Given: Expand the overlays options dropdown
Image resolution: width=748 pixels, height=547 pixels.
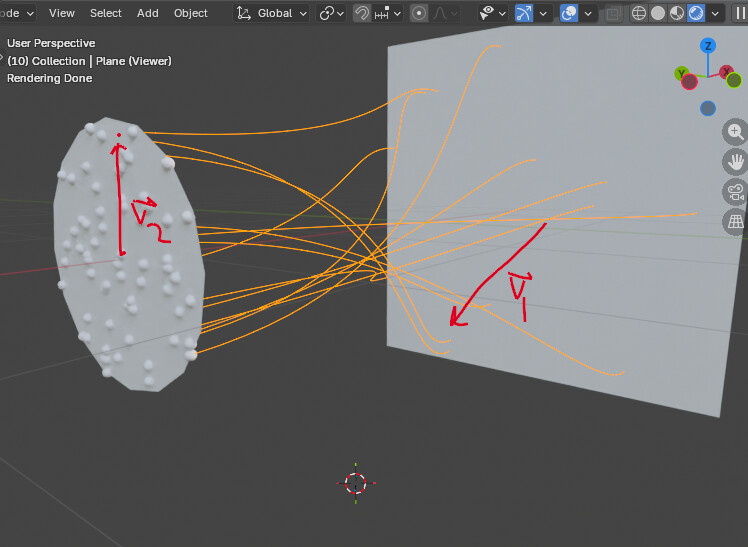Looking at the screenshot, I should [588, 13].
